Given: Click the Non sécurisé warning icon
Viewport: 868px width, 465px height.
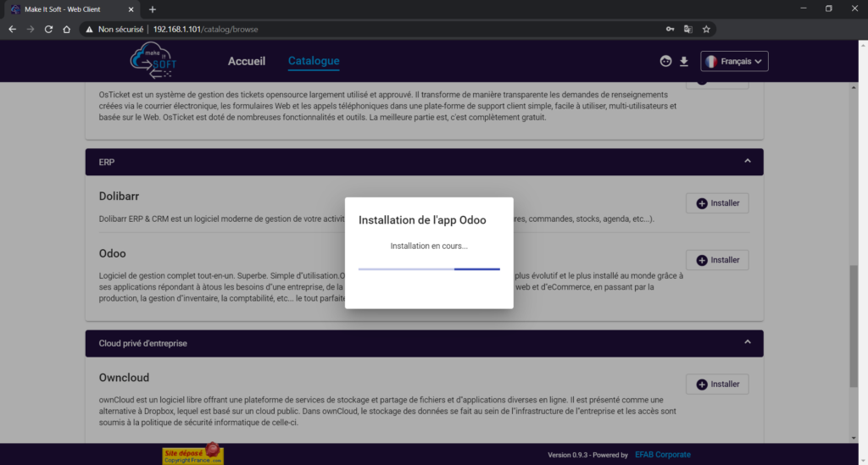Looking at the screenshot, I should [89, 30].
